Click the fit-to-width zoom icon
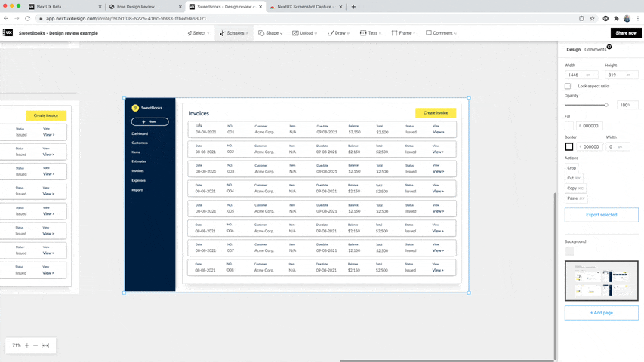 pyautogui.click(x=45, y=345)
